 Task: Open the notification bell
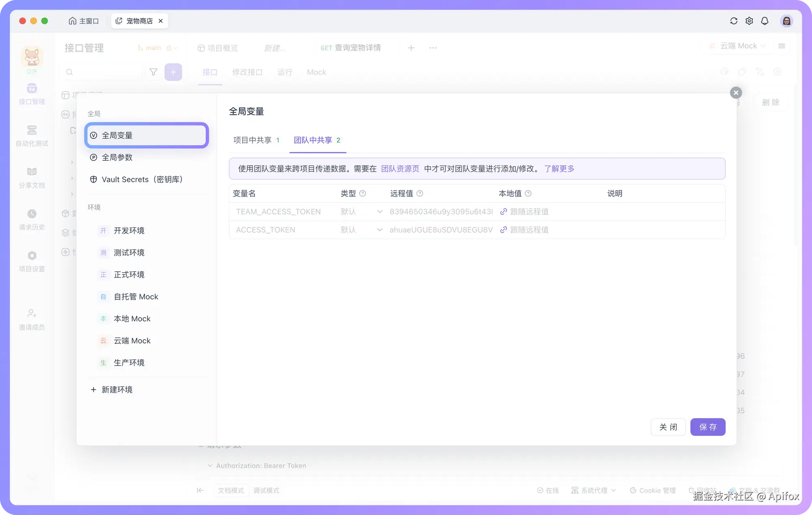[x=765, y=21]
